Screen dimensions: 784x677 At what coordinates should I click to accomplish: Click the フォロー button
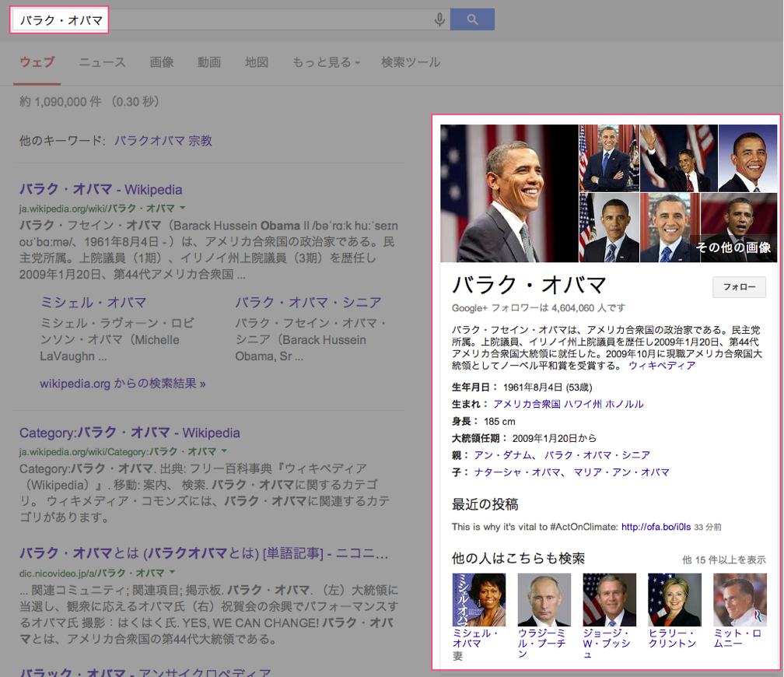click(x=739, y=287)
